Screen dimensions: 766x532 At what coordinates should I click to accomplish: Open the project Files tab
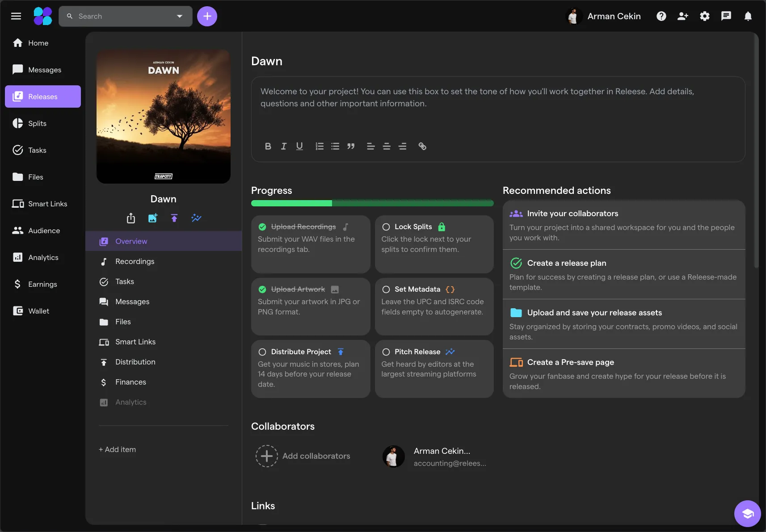164,322
